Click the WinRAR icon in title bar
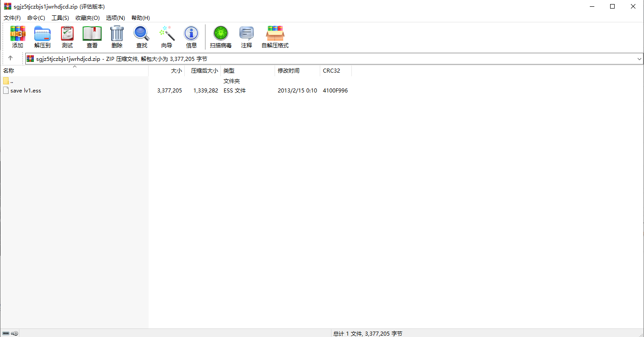This screenshot has width=644, height=337. 8,6
